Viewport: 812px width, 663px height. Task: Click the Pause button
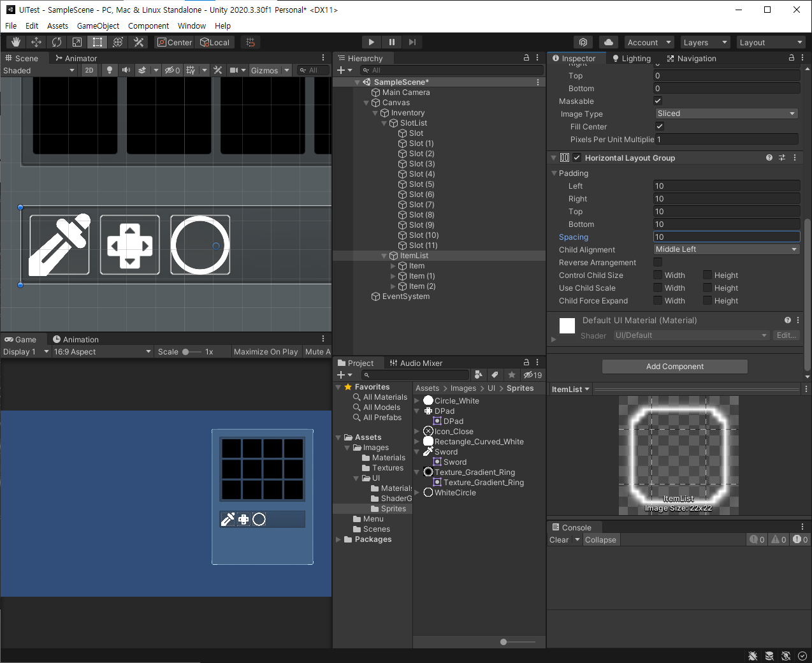coord(391,42)
